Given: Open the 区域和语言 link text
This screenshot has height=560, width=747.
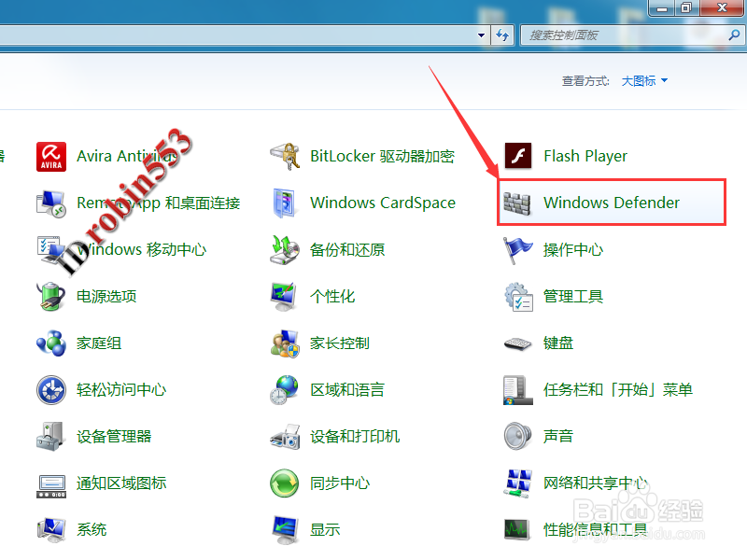Looking at the screenshot, I should (x=347, y=389).
